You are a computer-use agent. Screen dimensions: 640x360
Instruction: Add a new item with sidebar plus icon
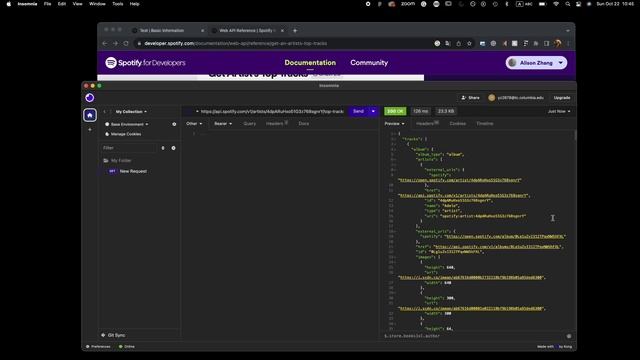click(90, 129)
